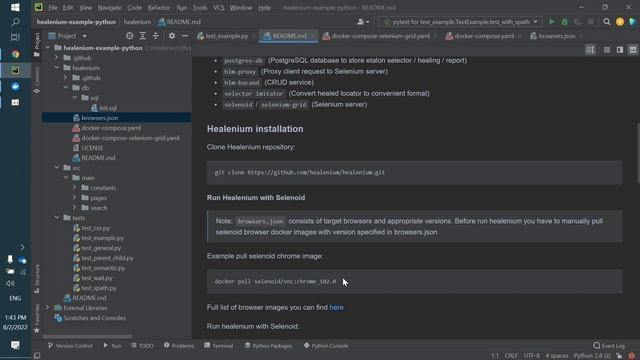Image resolution: width=640 pixels, height=360 pixels.
Task: Open the Event Log
Action: click(x=609, y=346)
